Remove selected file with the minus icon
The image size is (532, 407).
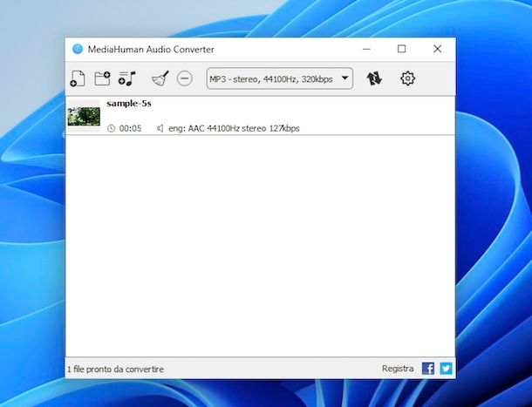(185, 78)
